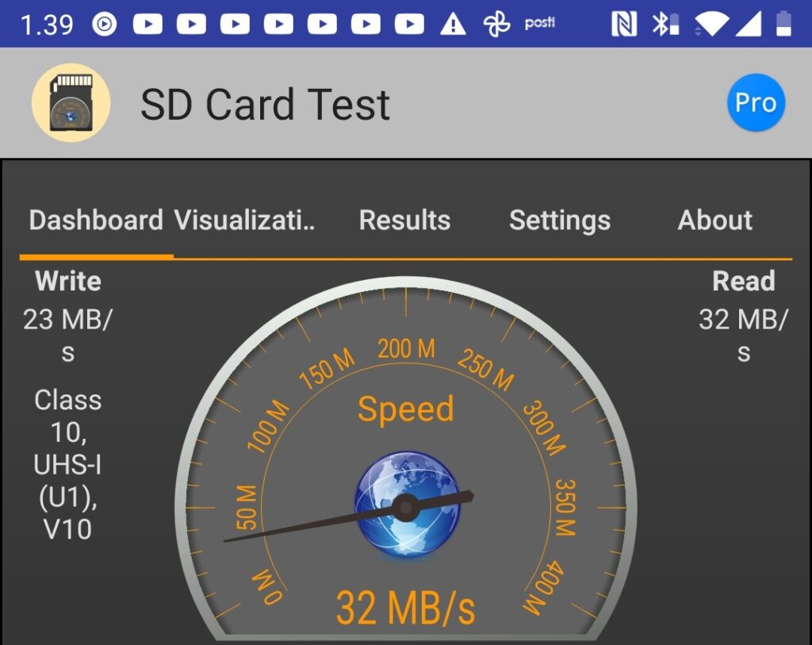812x645 pixels.
Task: Select the Class 10 UHS-I rating text
Action: 67,464
